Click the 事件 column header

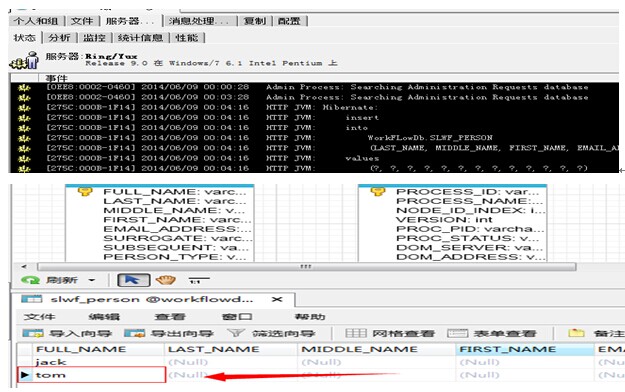(x=56, y=78)
